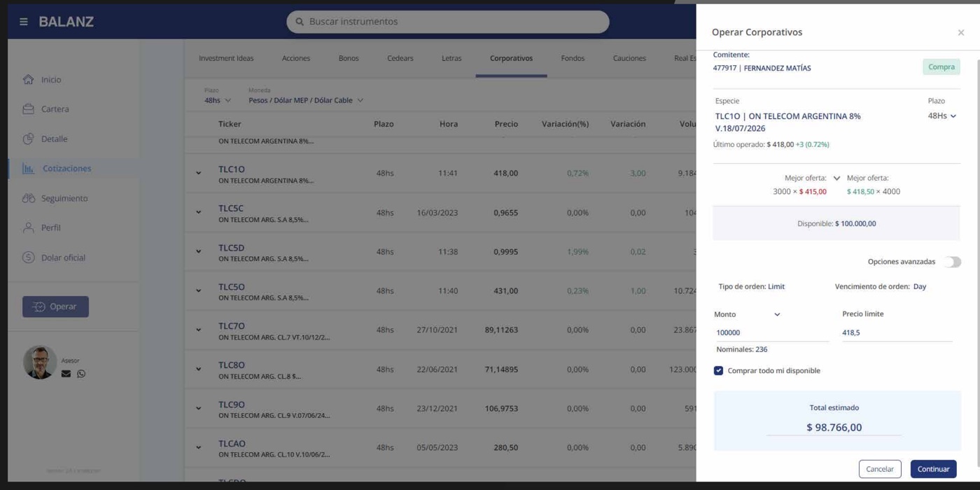The height and width of the screenshot is (490, 980).
Task: Click the Seguimiento binoculars icon
Action: [28, 198]
